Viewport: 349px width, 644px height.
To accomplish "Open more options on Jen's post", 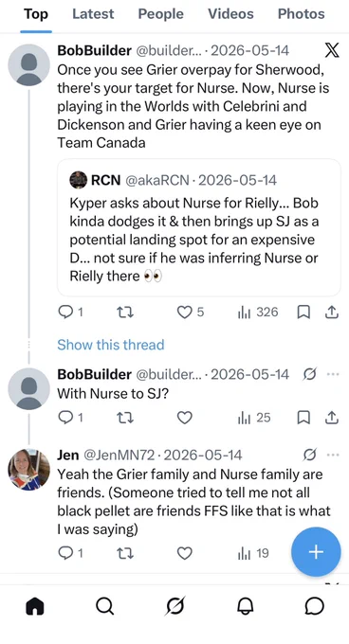I will (x=333, y=455).
